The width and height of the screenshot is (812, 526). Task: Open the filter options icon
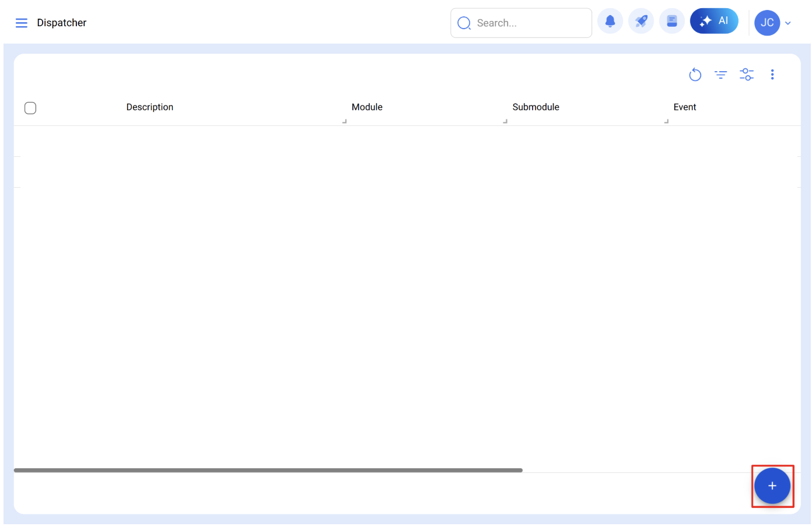coord(720,75)
